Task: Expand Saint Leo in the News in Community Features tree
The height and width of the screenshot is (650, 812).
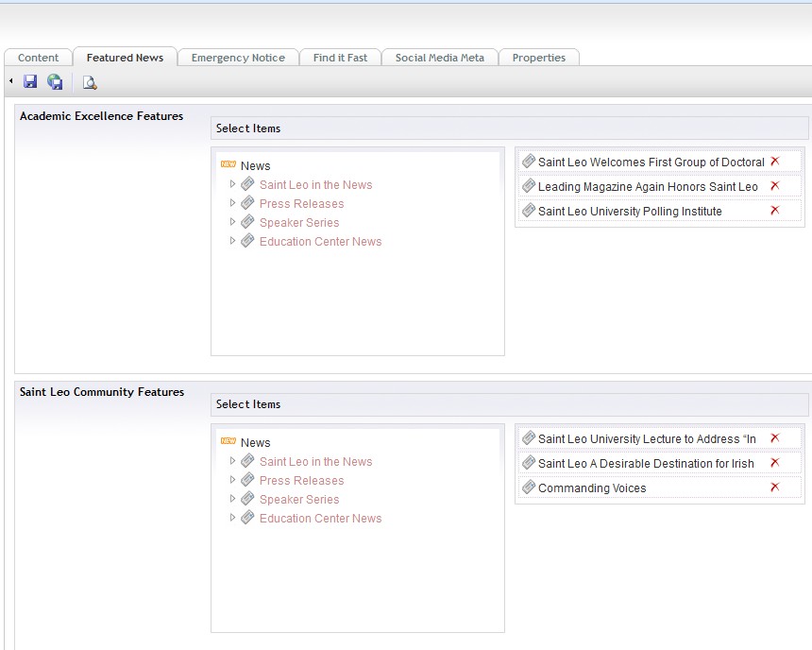Action: 232,461
